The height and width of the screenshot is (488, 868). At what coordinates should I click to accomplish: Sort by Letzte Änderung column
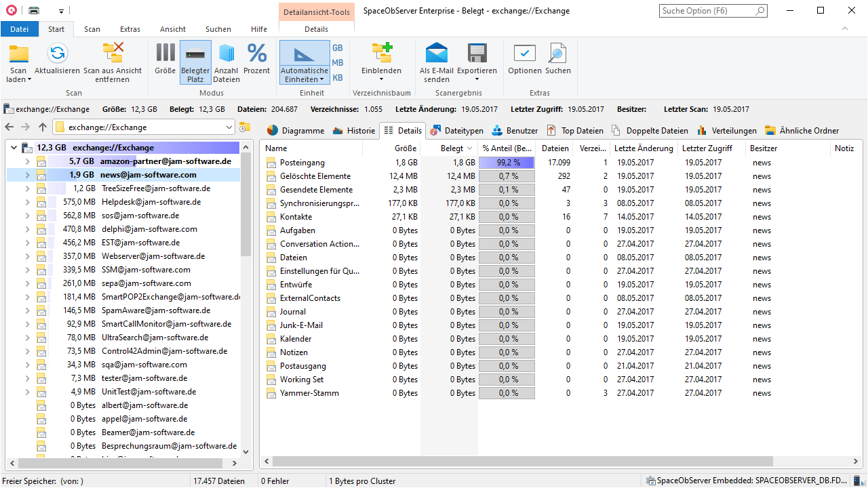[644, 148]
